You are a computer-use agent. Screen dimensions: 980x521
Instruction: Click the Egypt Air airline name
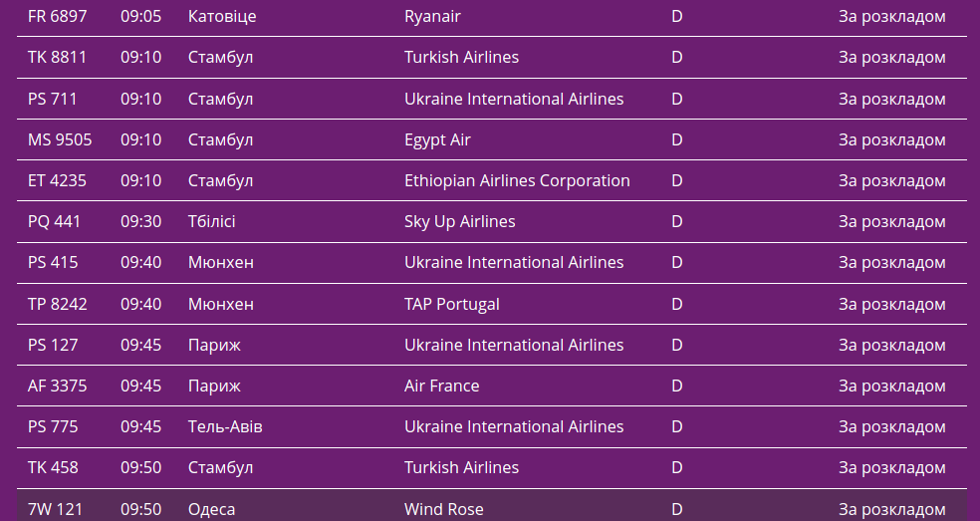437,139
